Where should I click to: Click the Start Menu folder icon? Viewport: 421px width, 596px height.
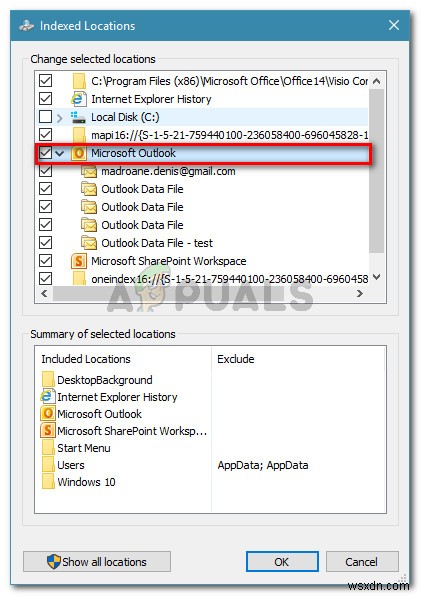click(48, 448)
